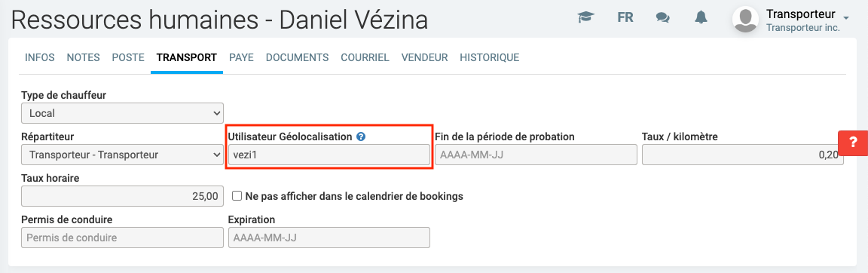Click the Taux horaire input field
The width and height of the screenshot is (868, 273).
(122, 196)
